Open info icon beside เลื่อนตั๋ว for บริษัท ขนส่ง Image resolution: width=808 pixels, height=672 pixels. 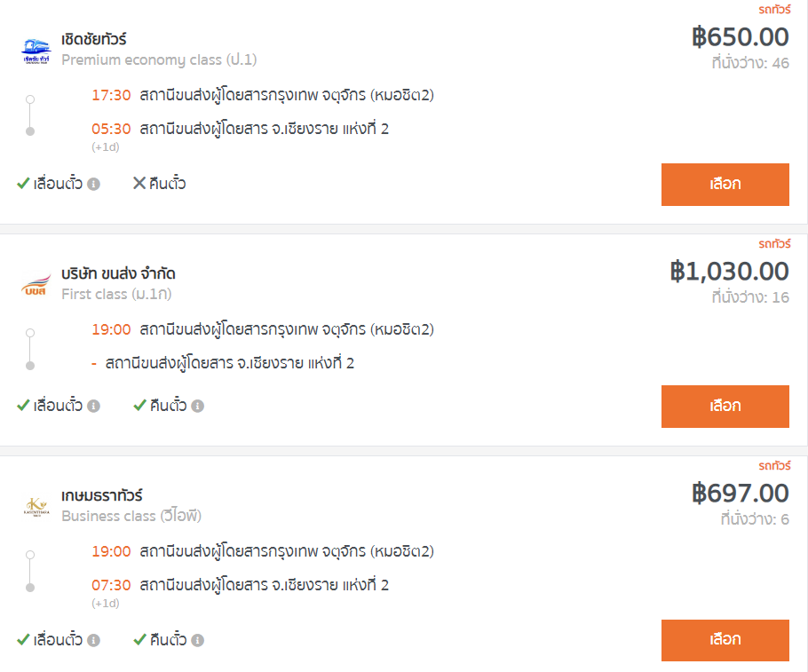[x=93, y=406]
